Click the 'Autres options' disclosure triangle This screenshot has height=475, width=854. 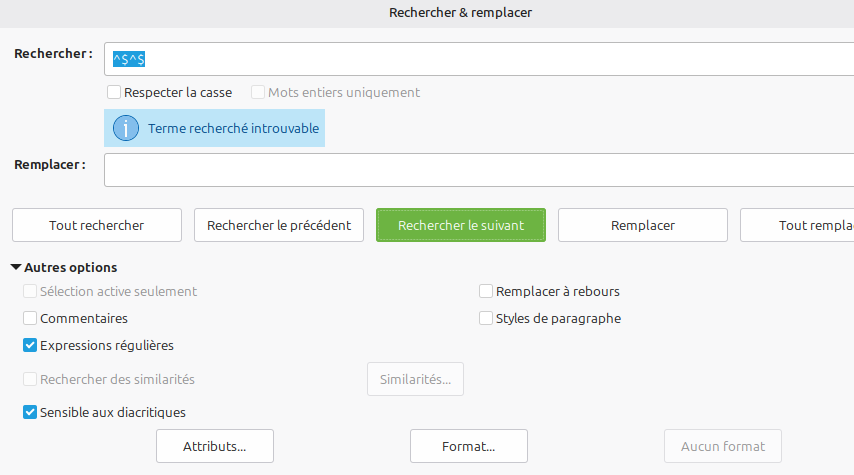tap(16, 267)
